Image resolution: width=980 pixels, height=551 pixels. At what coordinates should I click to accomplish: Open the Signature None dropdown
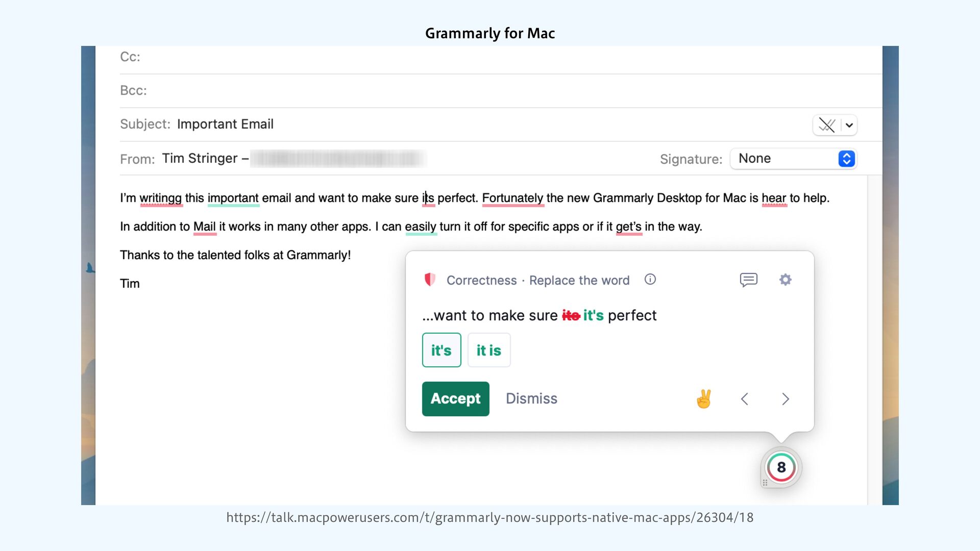(793, 159)
